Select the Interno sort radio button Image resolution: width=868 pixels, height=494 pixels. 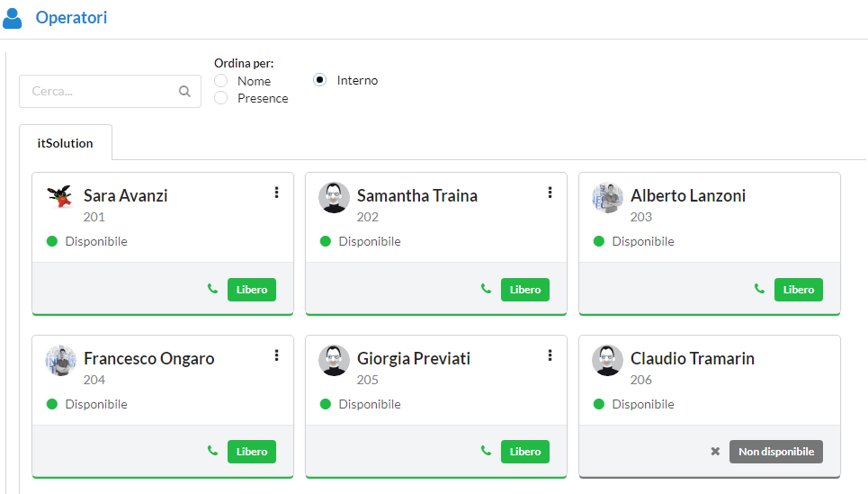tap(320, 80)
